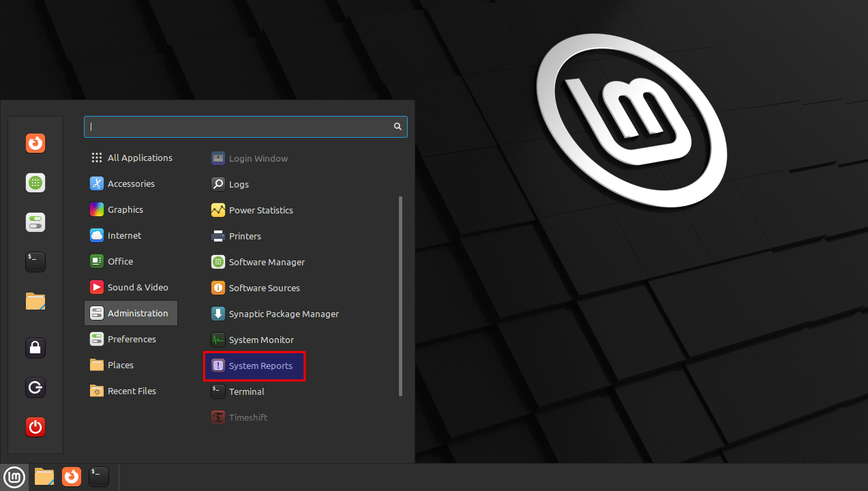Click the System Monitor graph icon

point(218,340)
